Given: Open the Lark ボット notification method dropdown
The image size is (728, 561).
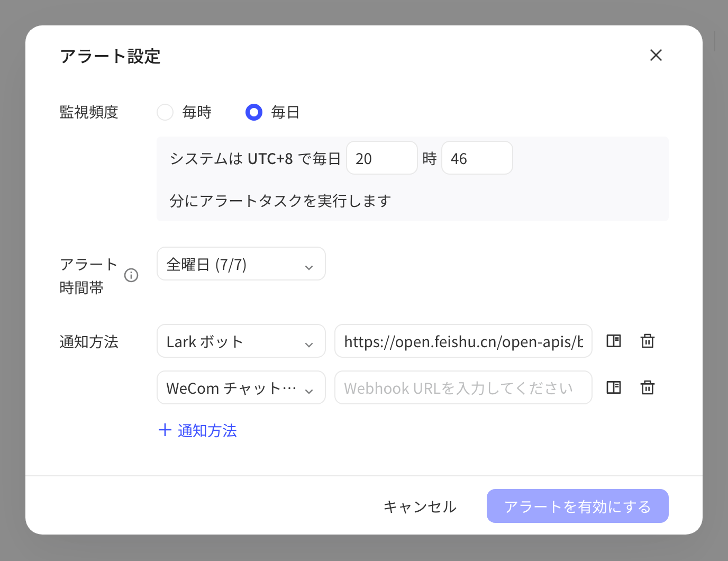Looking at the screenshot, I should pos(241,341).
